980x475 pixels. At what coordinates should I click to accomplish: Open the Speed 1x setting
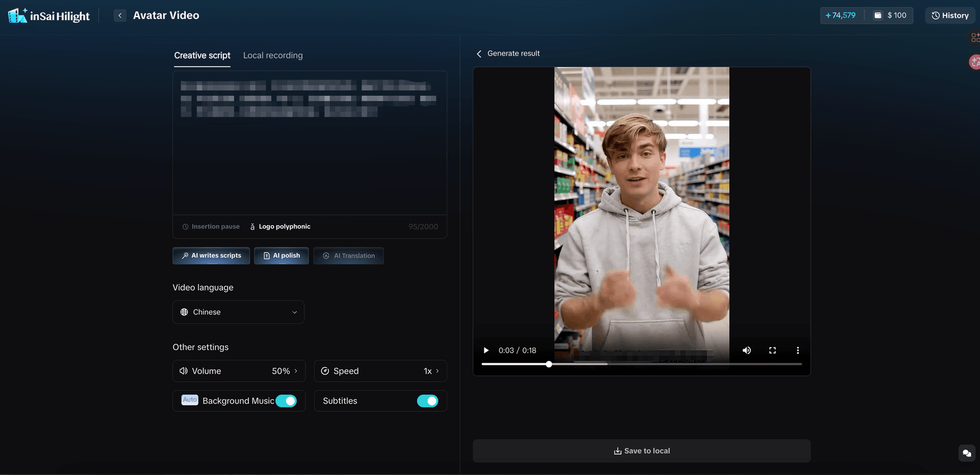[x=380, y=371]
